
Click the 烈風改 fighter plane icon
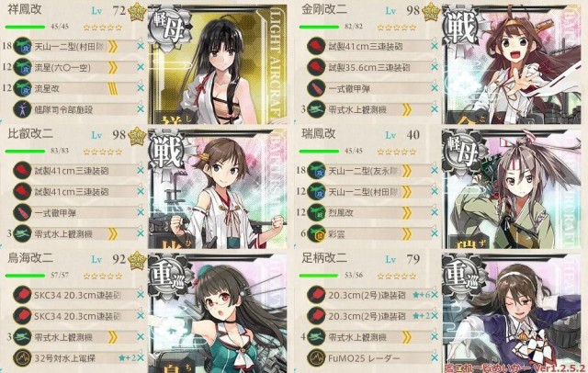pos(316,213)
